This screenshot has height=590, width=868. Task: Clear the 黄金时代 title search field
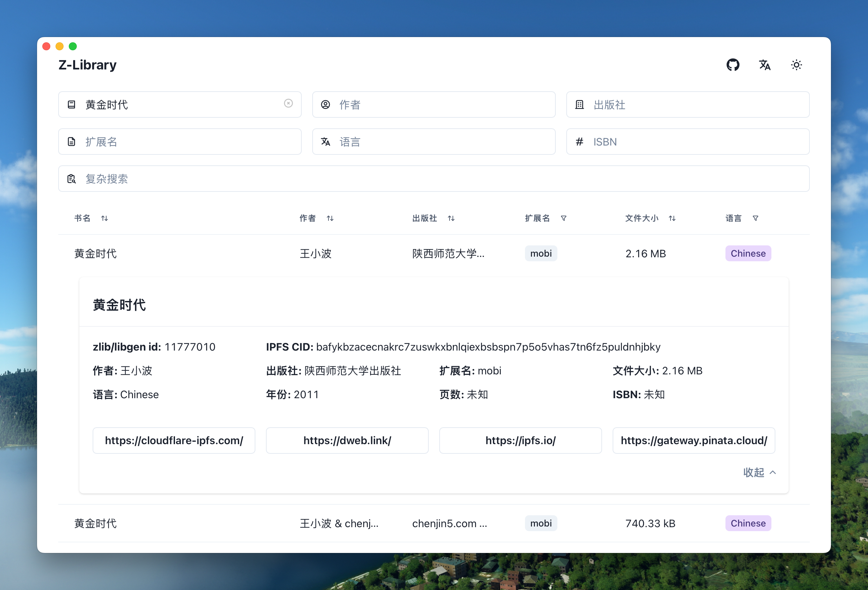(x=288, y=104)
